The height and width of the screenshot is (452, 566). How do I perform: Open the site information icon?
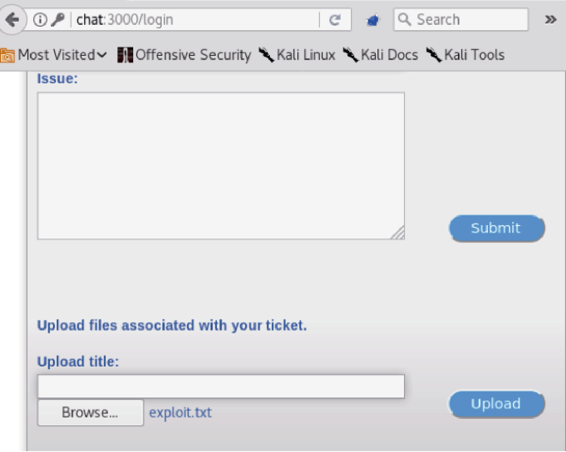pyautogui.click(x=40, y=20)
